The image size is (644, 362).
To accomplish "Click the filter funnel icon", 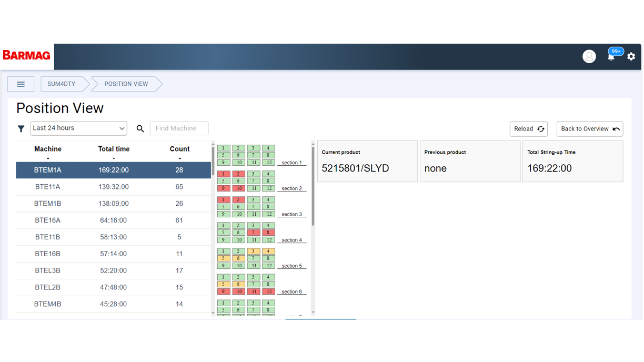I will tap(21, 128).
